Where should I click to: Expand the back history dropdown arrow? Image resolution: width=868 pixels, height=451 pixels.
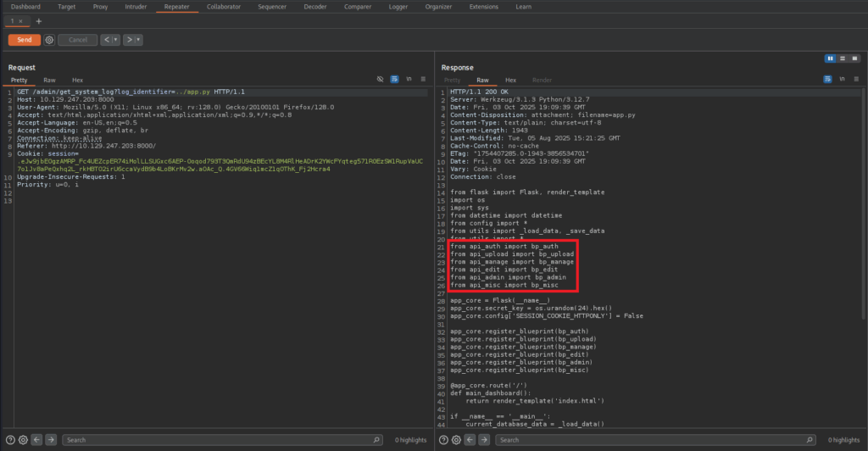coord(115,40)
